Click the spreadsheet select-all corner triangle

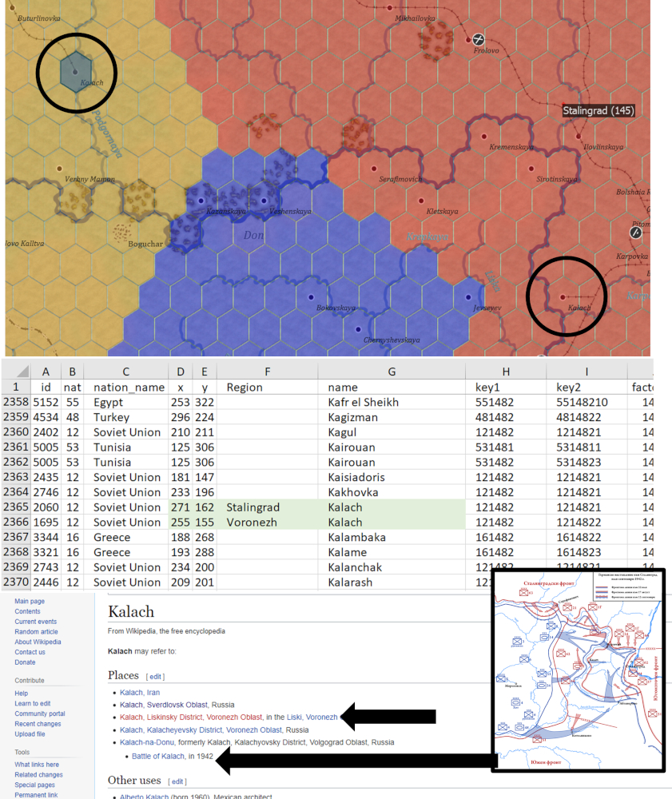tap(22, 371)
